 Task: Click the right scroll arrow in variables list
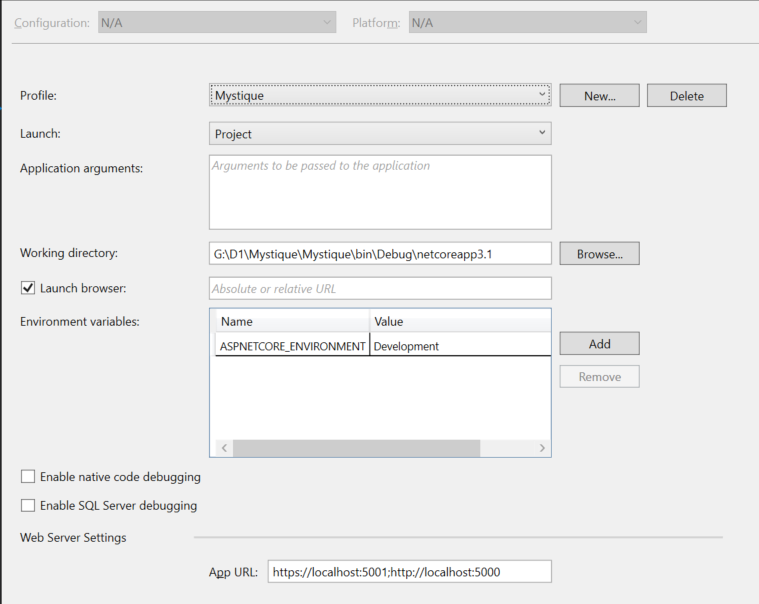tap(542, 448)
